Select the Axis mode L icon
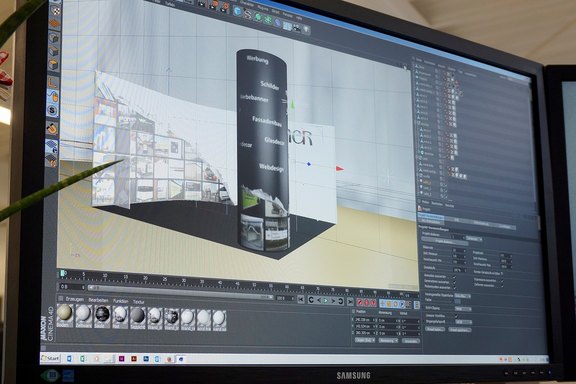This screenshot has width=576, height=384. click(53, 82)
